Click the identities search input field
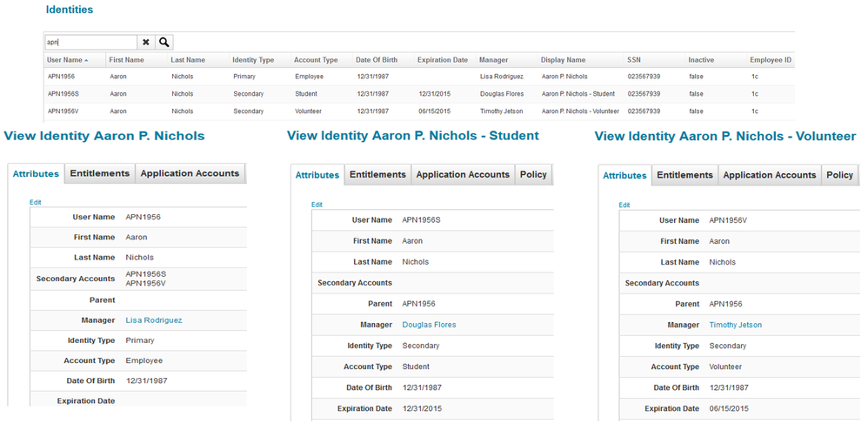The width and height of the screenshot is (868, 424). point(90,42)
